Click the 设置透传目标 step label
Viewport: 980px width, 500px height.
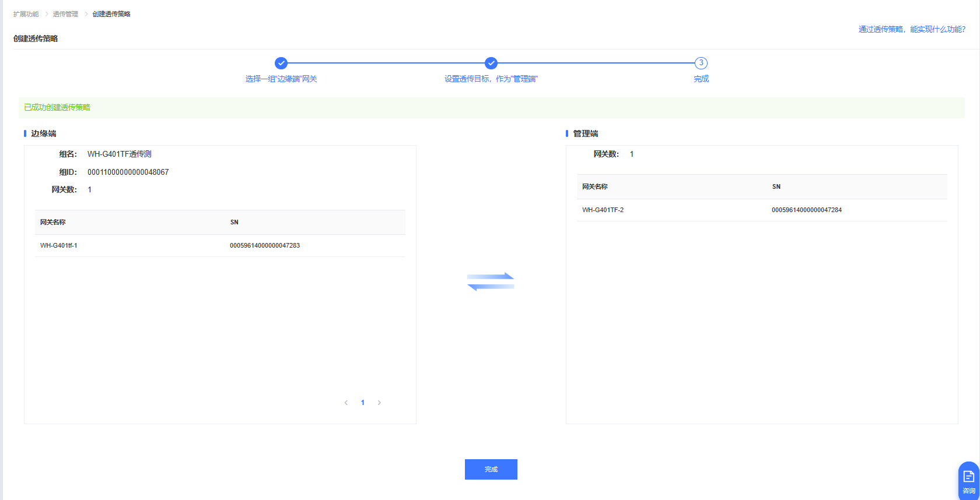pos(491,79)
